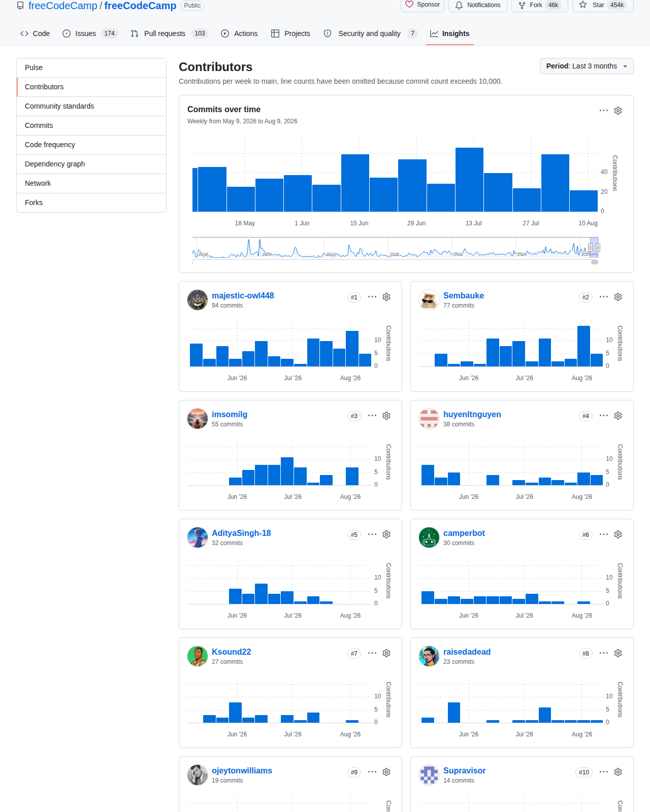Click the timeline overview scrollbar thumb
This screenshot has width=650, height=812.
pyautogui.click(x=595, y=262)
